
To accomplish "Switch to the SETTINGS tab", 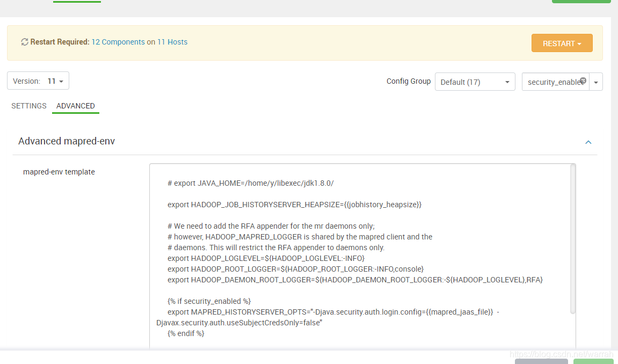I will click(29, 106).
